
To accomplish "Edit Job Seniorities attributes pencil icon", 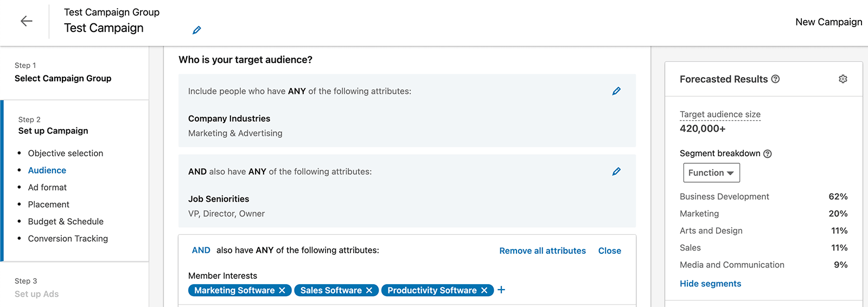I will 616,171.
